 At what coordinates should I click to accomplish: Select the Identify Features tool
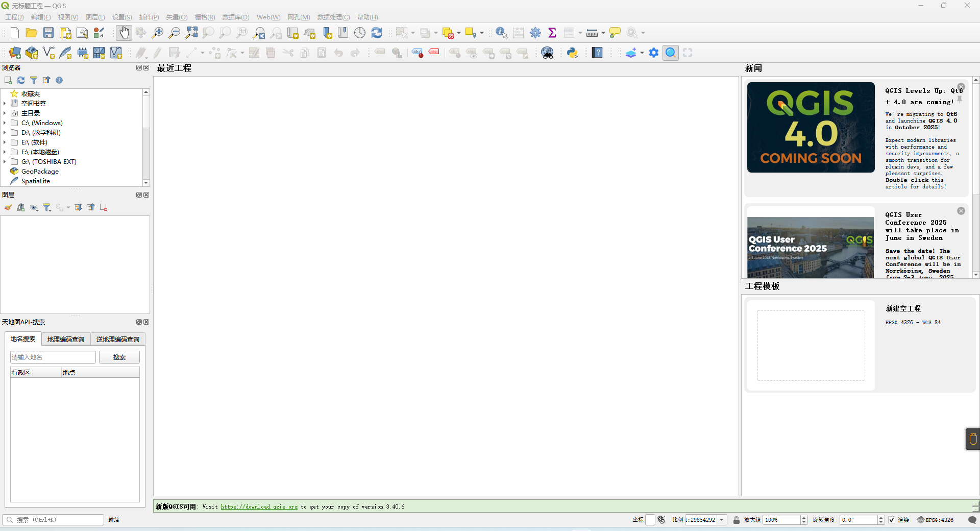click(x=501, y=33)
